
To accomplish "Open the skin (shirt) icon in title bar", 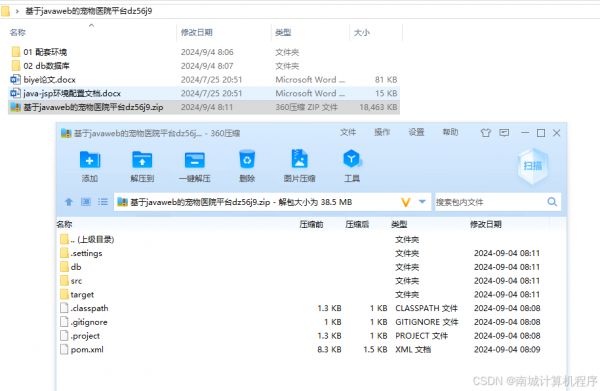I will (x=486, y=133).
